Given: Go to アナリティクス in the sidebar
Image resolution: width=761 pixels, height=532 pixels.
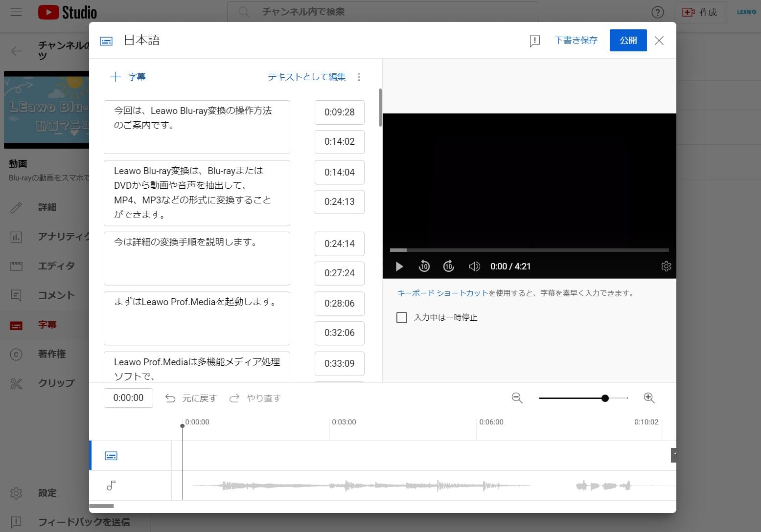Looking at the screenshot, I should (x=64, y=237).
